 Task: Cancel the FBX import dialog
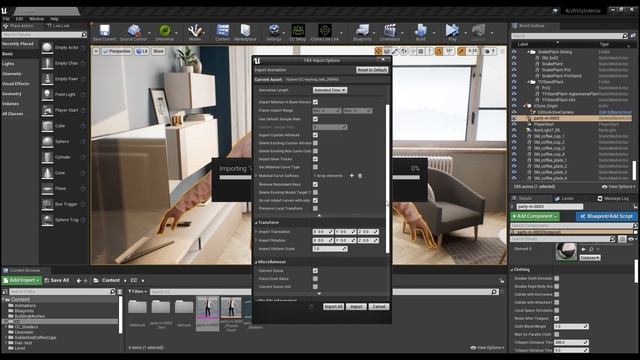coord(378,307)
